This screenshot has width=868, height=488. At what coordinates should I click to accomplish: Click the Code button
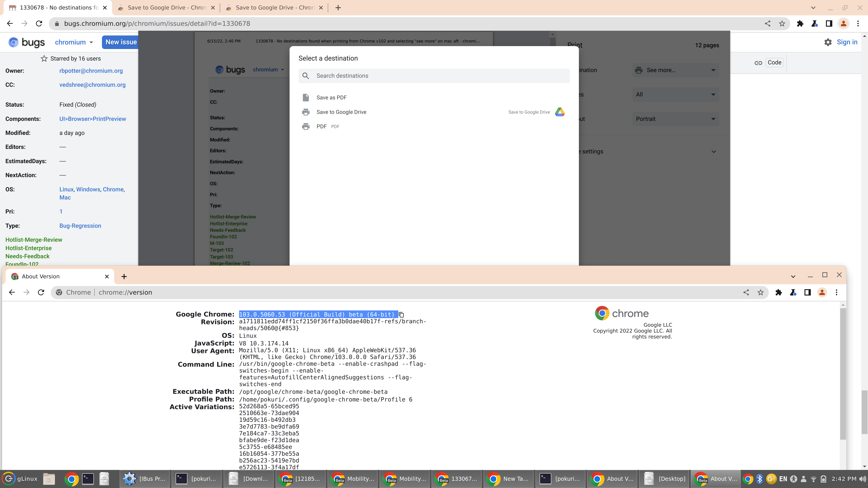tap(774, 63)
